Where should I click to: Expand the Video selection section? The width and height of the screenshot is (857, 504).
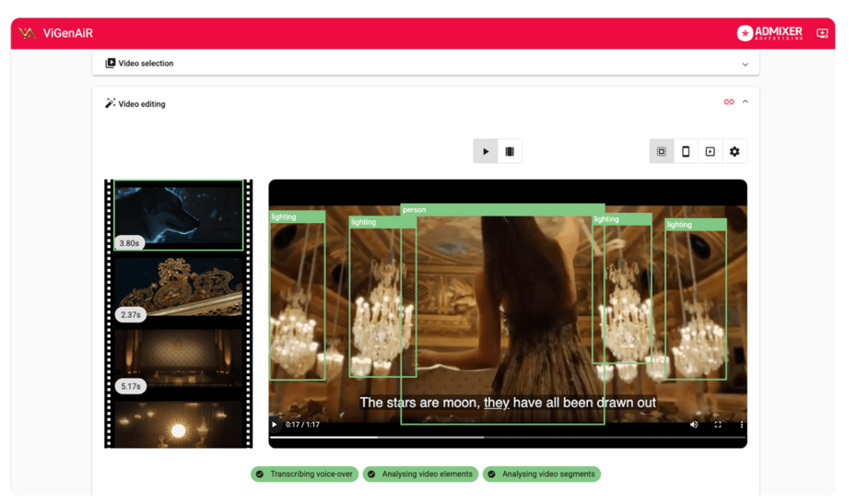(x=745, y=64)
